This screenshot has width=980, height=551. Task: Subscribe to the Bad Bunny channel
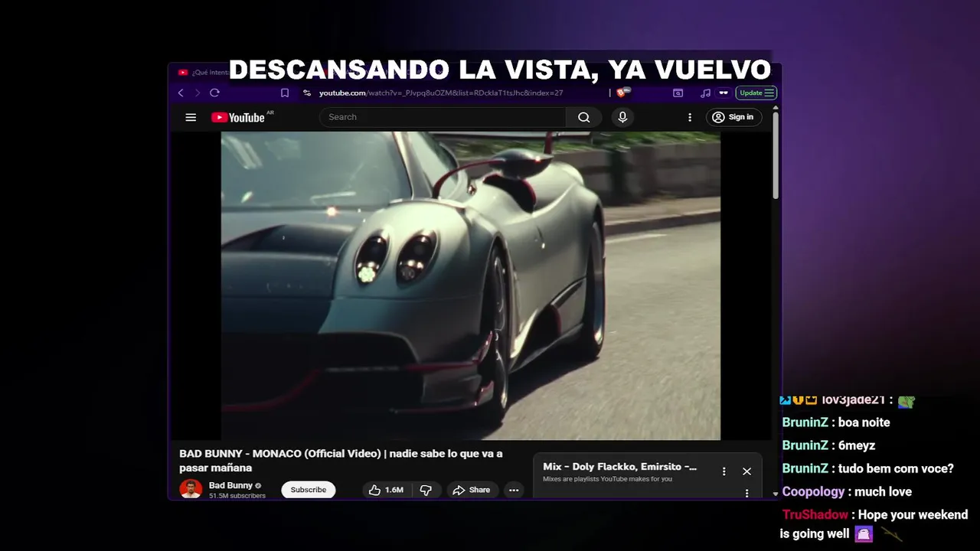(x=309, y=490)
